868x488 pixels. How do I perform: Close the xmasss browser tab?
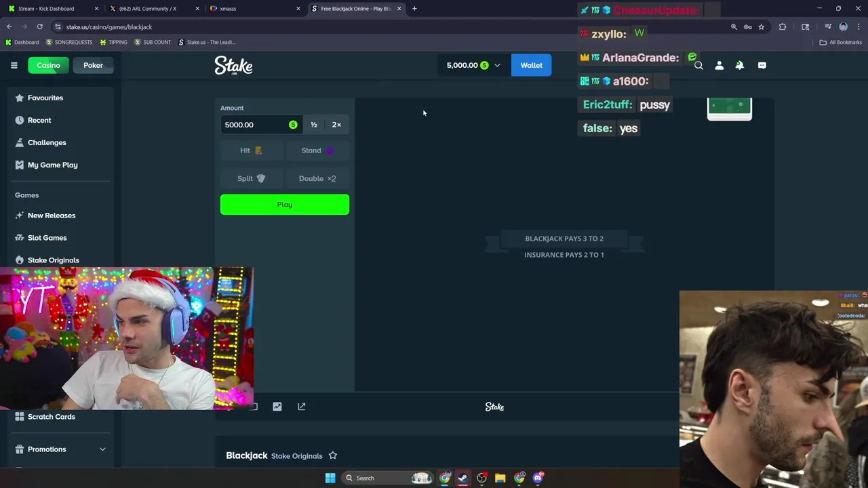(x=298, y=9)
